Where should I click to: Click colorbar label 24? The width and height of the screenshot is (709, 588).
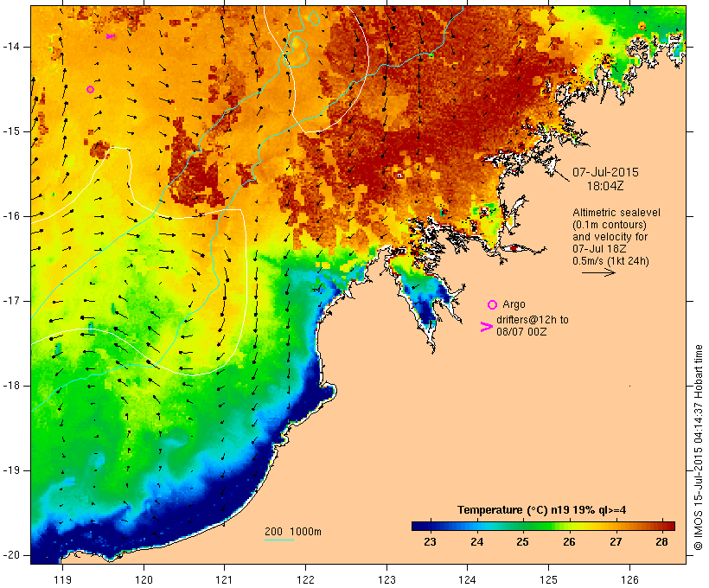coord(476,541)
